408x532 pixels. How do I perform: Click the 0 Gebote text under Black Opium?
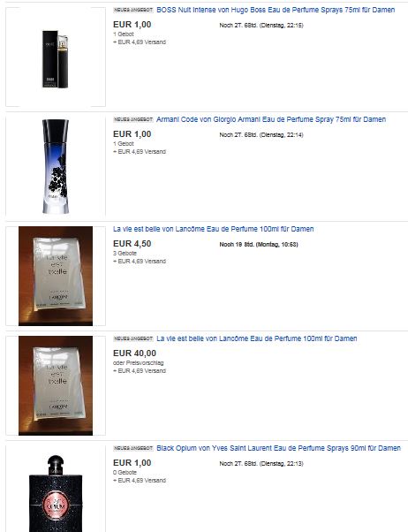125,472
